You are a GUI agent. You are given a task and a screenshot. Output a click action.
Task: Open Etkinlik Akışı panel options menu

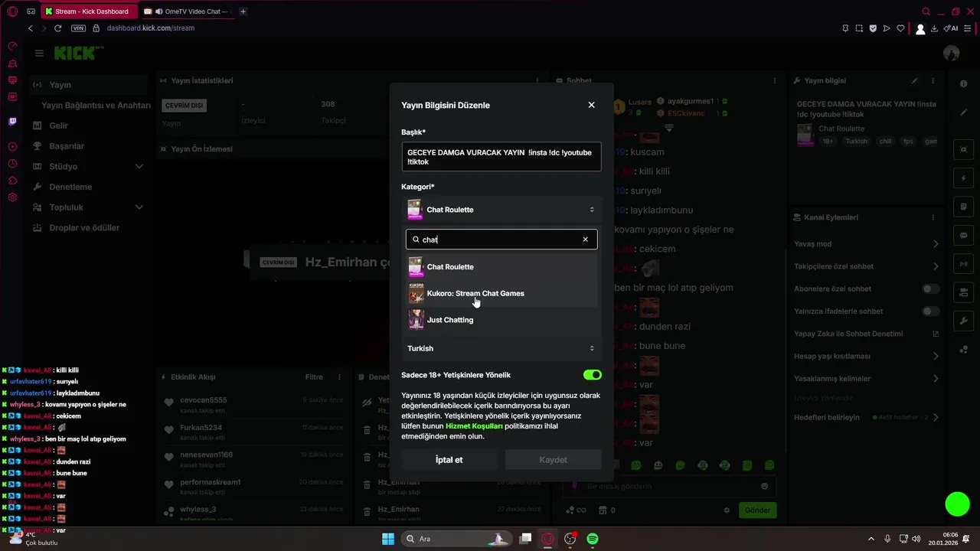(339, 377)
